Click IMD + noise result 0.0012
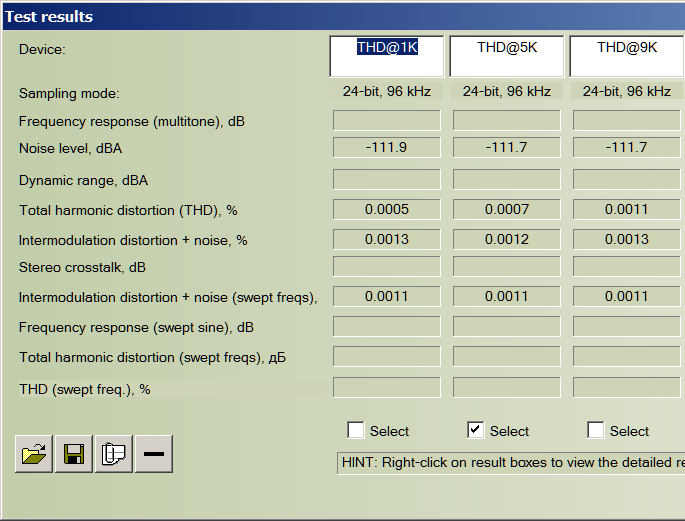This screenshot has width=685, height=521. [x=507, y=239]
